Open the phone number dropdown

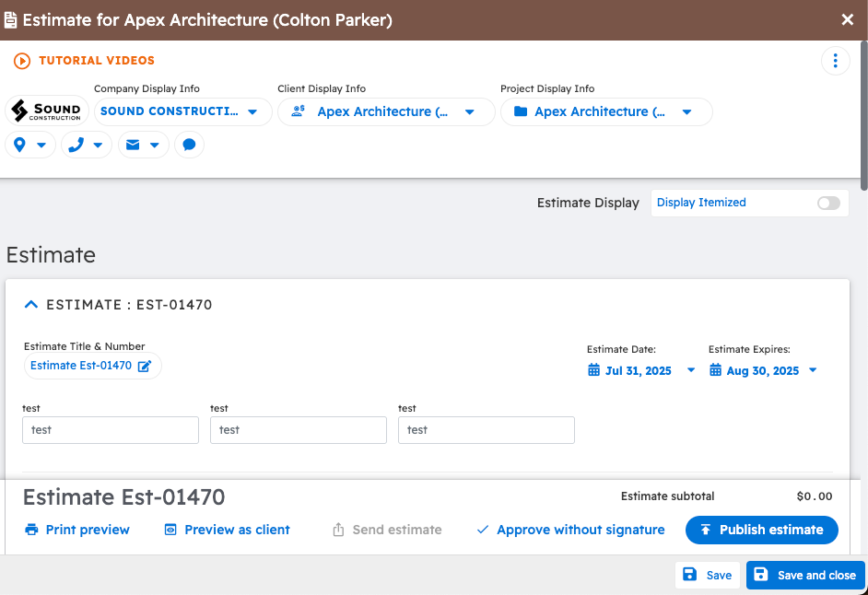coord(87,145)
